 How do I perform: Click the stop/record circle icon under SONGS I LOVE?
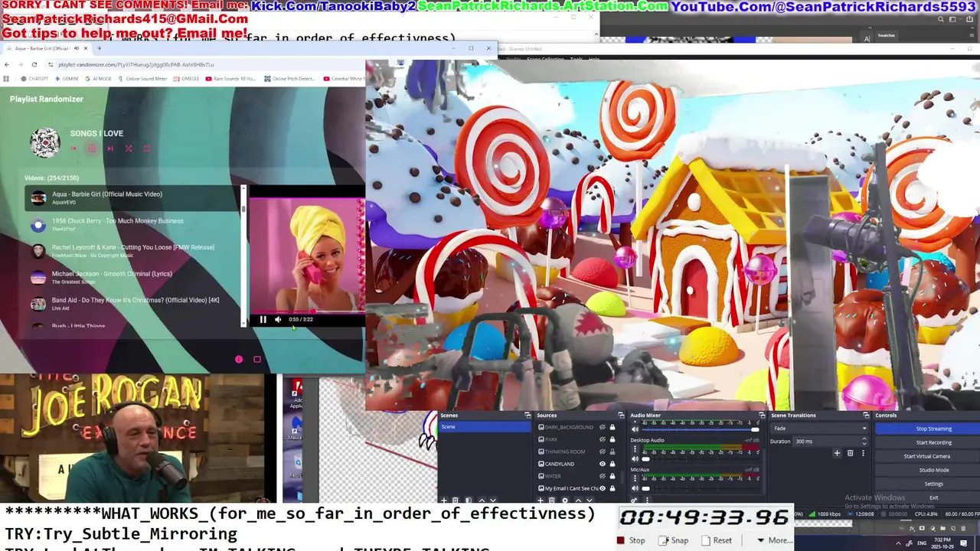[92, 148]
